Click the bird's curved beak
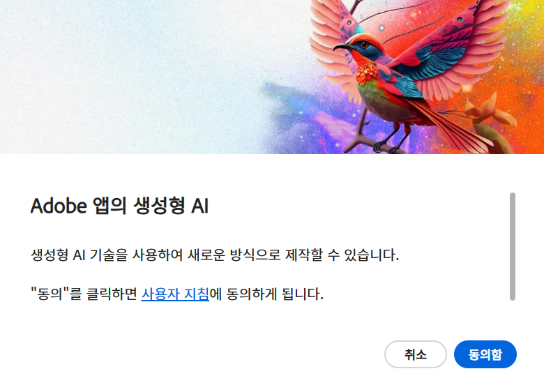This screenshot has height=392, width=544. click(x=342, y=47)
